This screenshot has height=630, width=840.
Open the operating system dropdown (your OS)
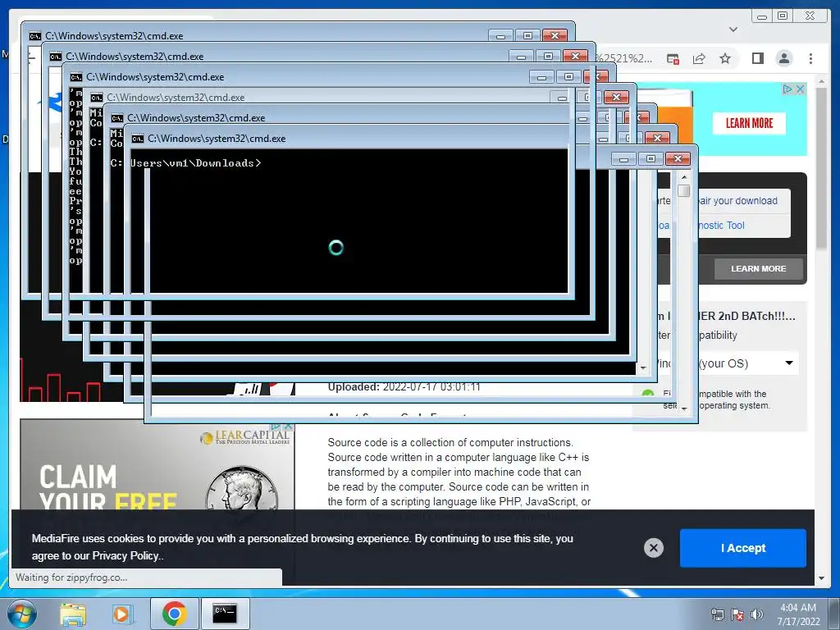(746, 363)
